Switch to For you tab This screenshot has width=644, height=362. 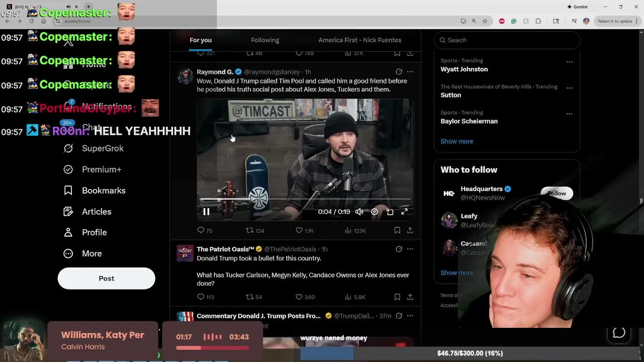(x=200, y=40)
